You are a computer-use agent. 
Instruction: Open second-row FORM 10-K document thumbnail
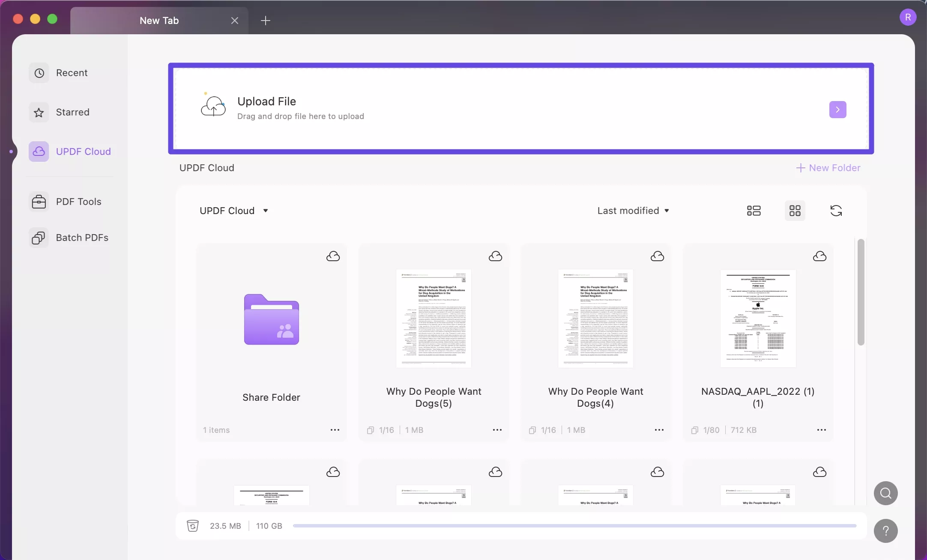[x=271, y=495]
